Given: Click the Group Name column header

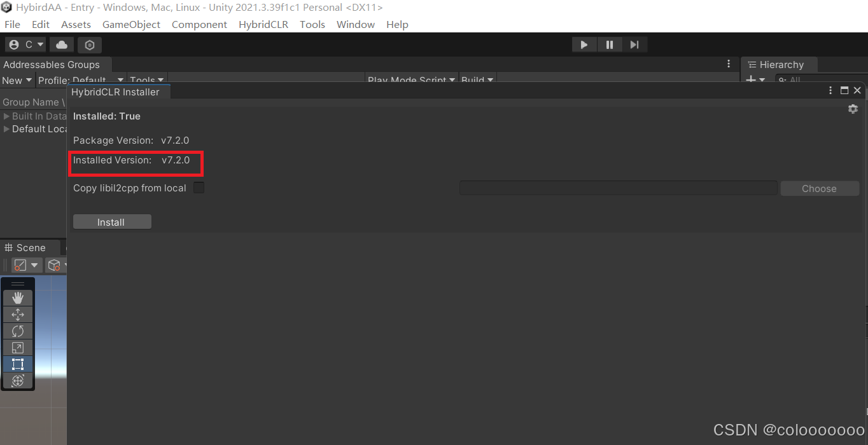Looking at the screenshot, I should click(x=33, y=102).
